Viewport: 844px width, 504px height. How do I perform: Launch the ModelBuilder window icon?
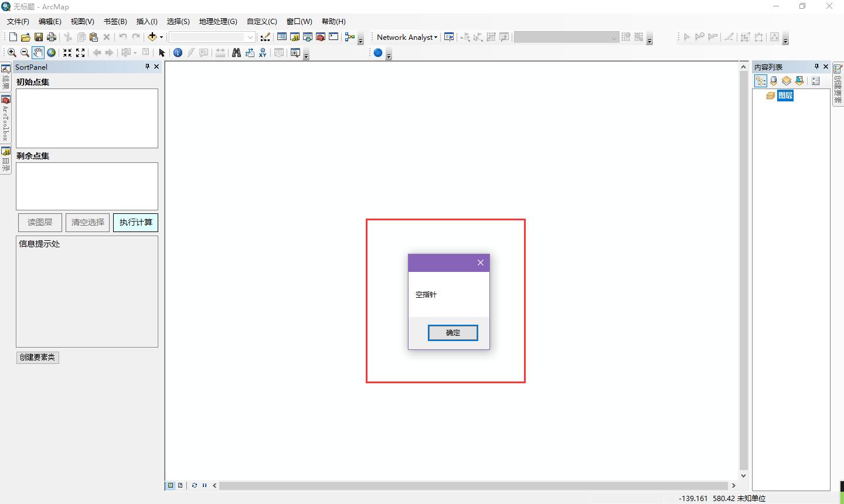coord(350,37)
